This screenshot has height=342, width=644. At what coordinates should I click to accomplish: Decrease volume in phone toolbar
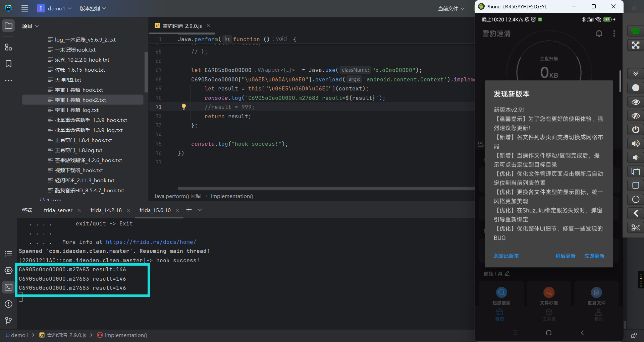point(636,157)
